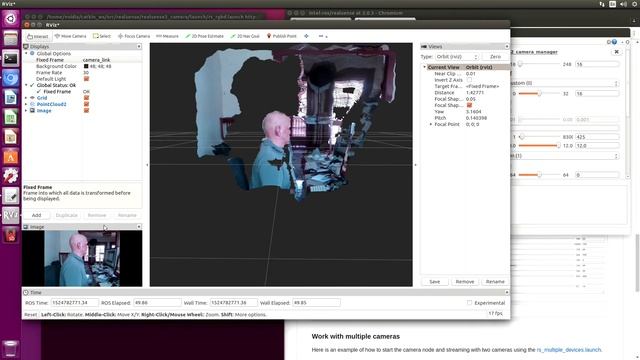Enable the Experimental checkbox in Time panel

469,303
